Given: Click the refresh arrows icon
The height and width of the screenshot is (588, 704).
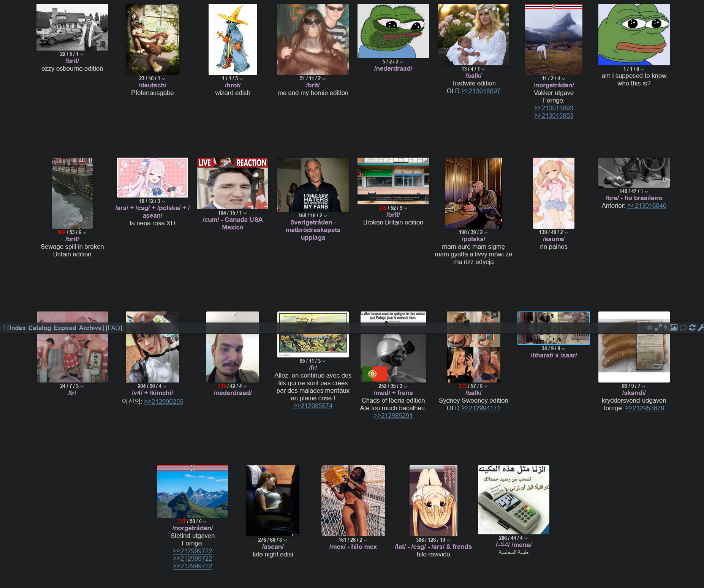Looking at the screenshot, I should point(692,328).
